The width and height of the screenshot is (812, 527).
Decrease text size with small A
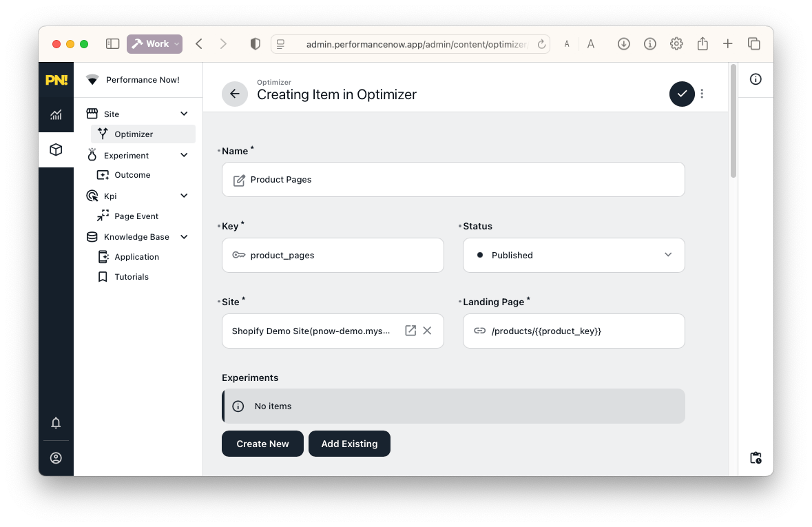[x=567, y=44]
